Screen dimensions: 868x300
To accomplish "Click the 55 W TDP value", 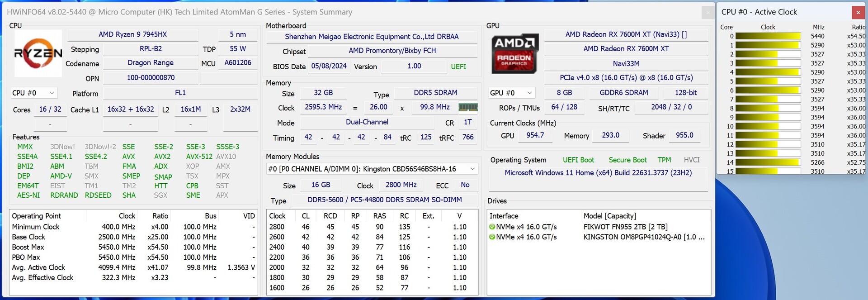I will point(238,48).
